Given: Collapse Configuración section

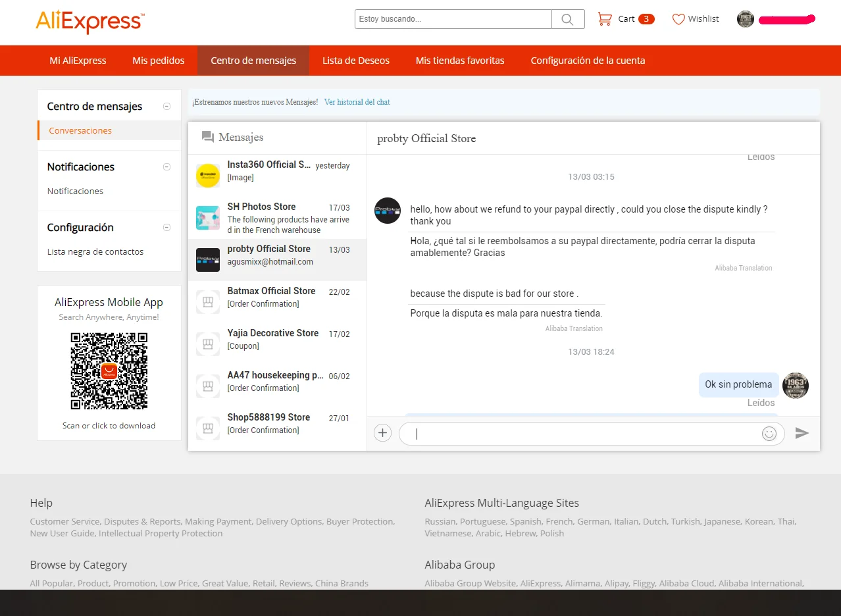Looking at the screenshot, I should 166,228.
